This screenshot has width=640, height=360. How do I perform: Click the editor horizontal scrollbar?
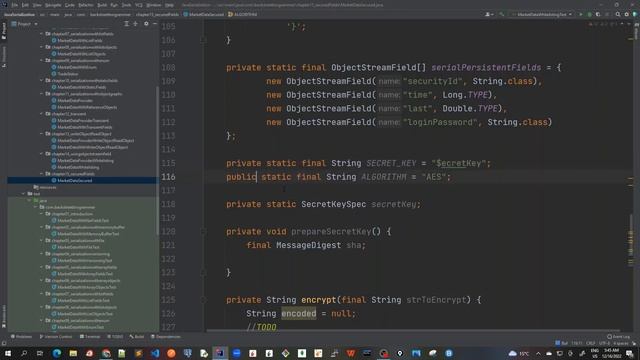(413, 330)
